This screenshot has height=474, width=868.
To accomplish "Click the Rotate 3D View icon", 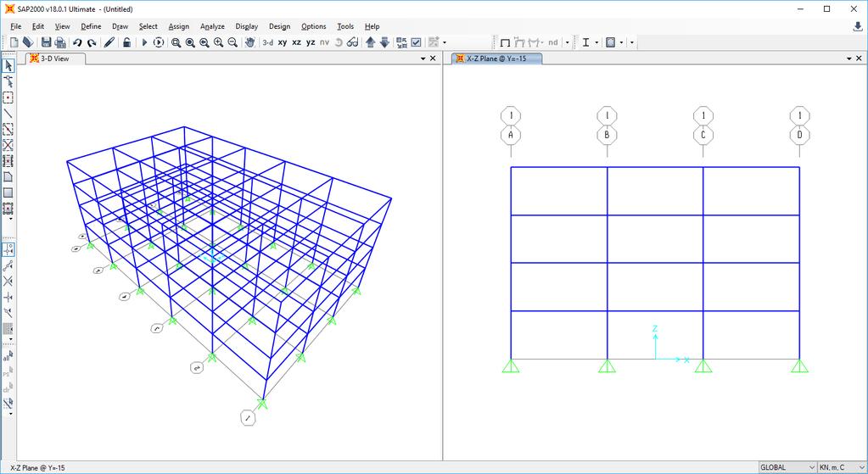I will coord(339,42).
